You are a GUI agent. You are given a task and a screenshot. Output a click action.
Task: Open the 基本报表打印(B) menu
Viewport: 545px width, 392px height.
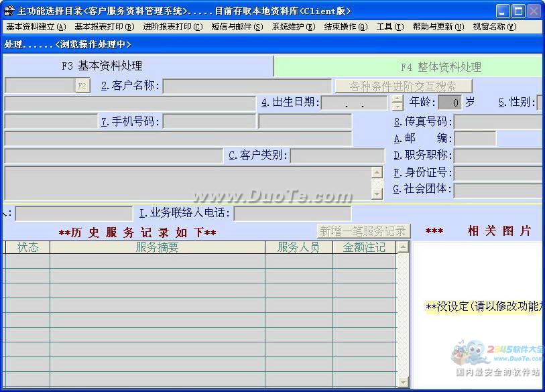[105, 27]
